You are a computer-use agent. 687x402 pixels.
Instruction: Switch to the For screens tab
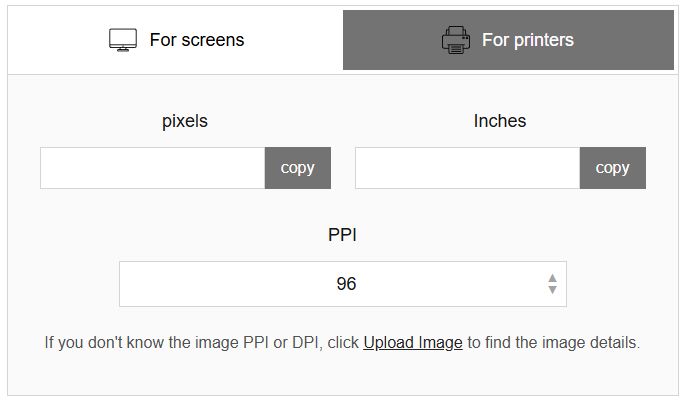coord(175,40)
